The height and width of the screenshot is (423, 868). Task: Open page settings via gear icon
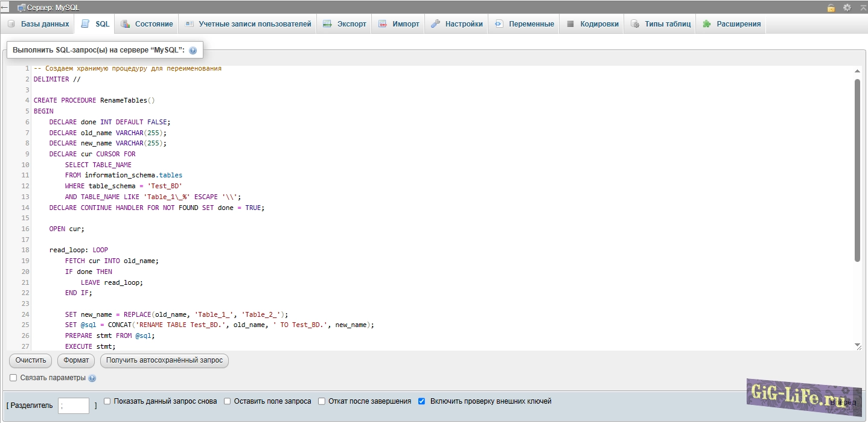coord(847,8)
